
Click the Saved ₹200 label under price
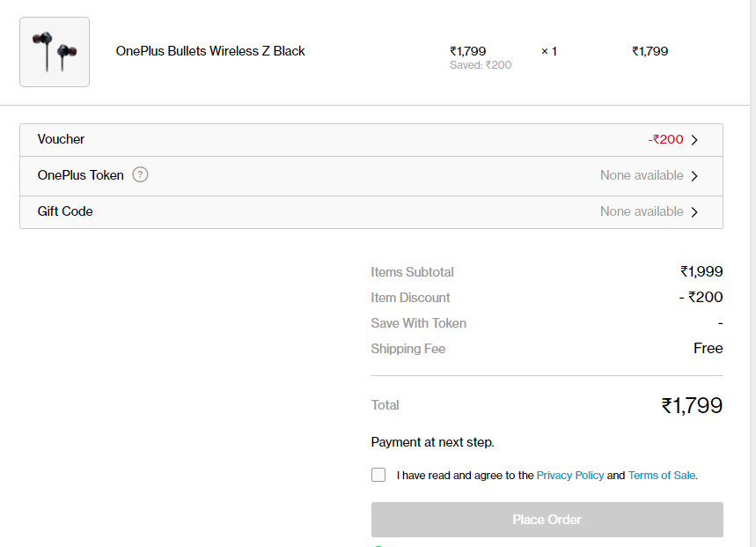coord(481,64)
